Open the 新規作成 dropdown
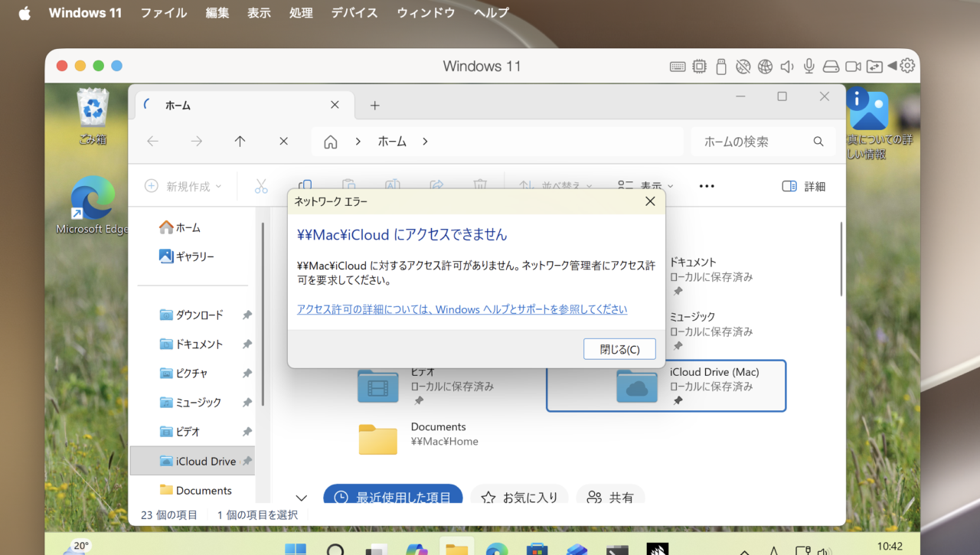This screenshot has height=555, width=980. point(184,186)
